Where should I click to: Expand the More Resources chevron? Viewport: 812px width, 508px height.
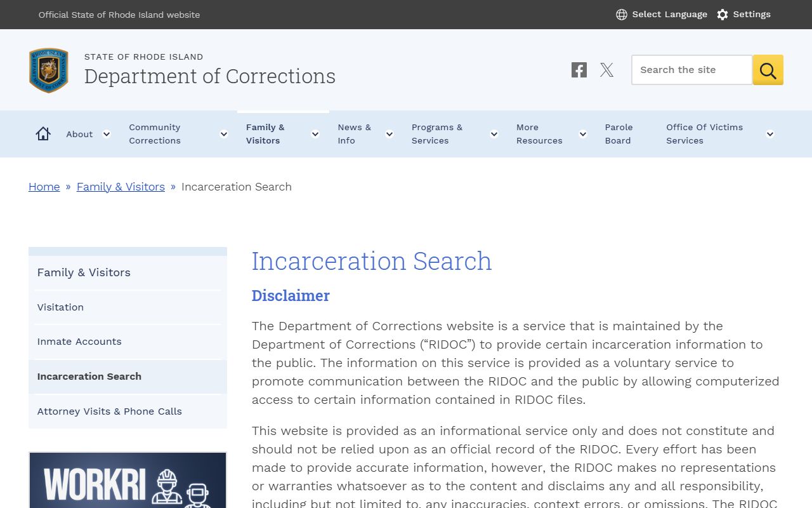coord(583,134)
